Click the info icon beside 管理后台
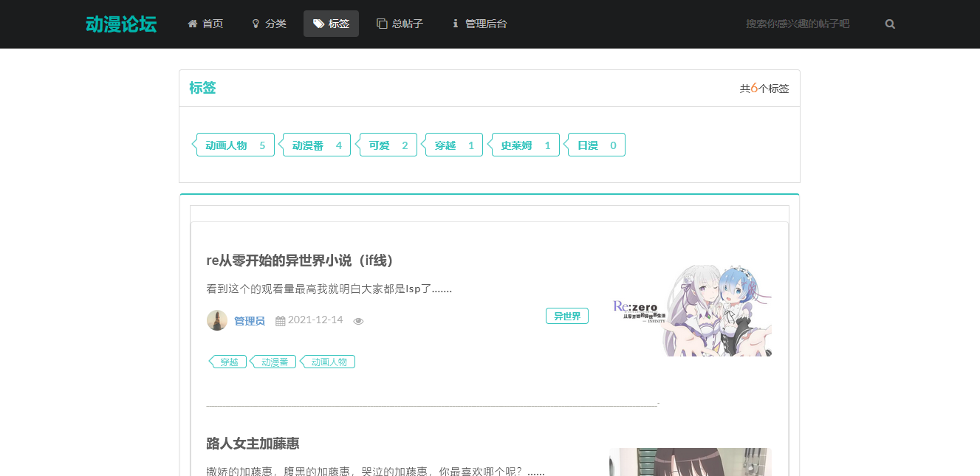 click(455, 24)
